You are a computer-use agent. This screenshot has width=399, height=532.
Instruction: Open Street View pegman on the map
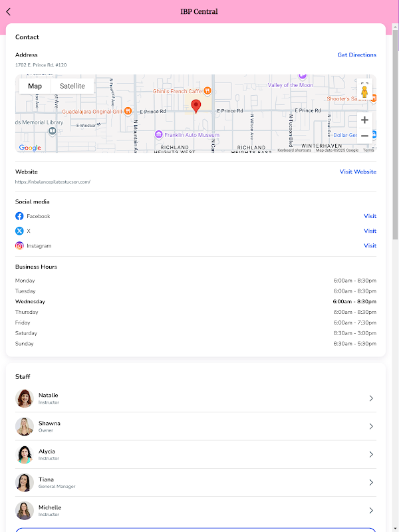pos(364,92)
